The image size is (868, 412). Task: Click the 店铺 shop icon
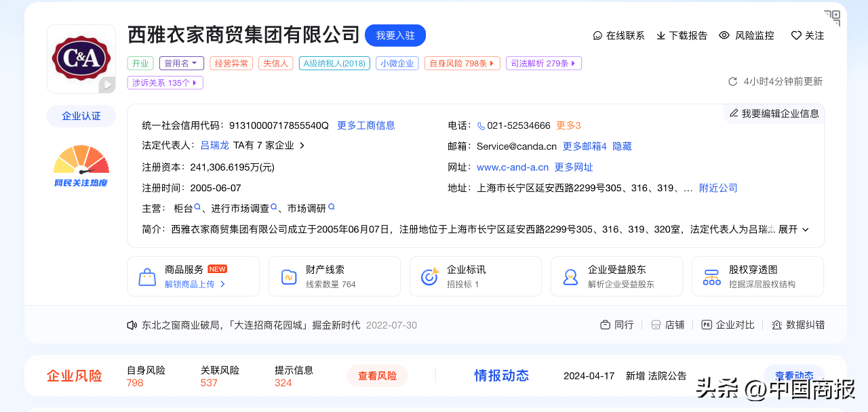coord(656,325)
